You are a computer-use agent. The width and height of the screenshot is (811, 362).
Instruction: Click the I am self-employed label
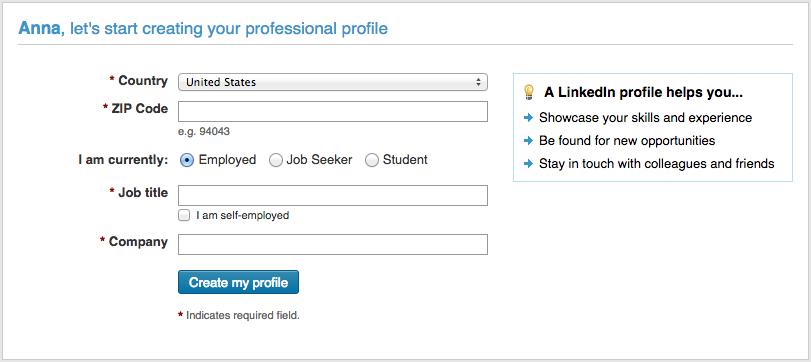pyautogui.click(x=243, y=216)
